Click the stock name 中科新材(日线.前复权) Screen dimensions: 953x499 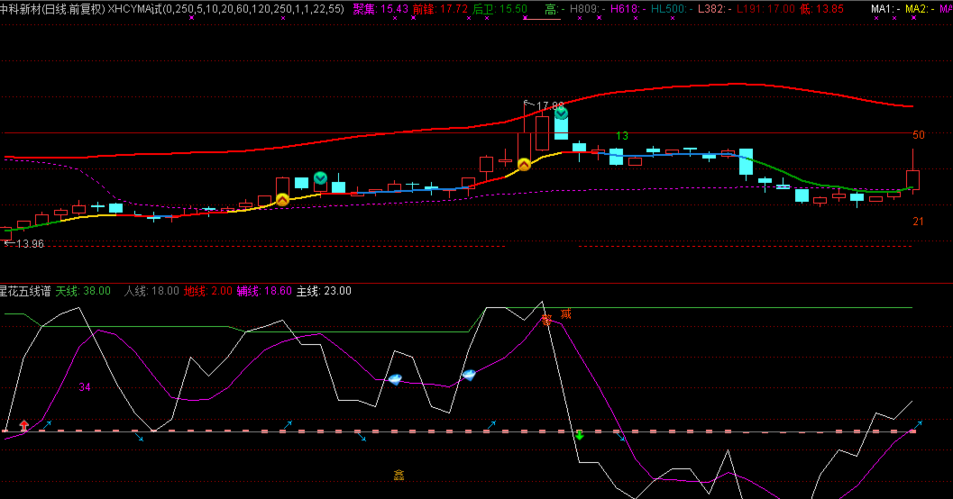tap(52, 9)
